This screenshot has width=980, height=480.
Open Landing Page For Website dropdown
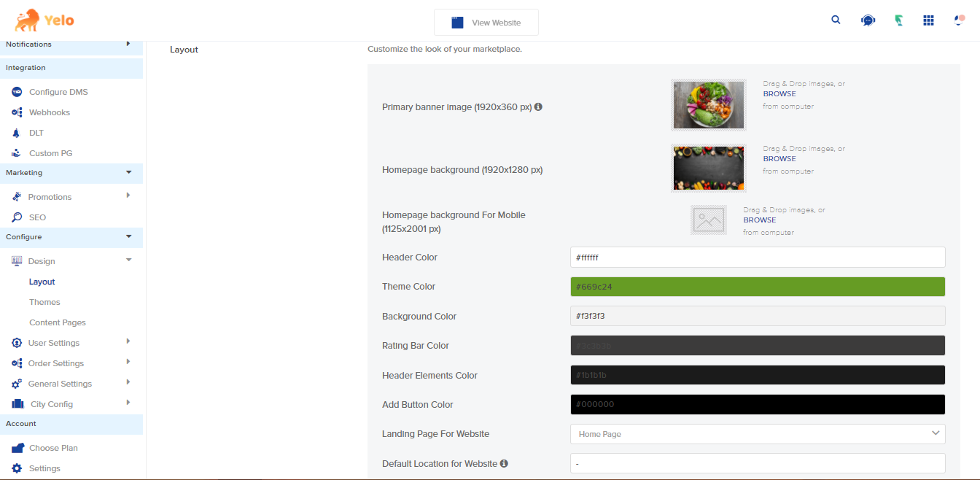[x=757, y=434]
